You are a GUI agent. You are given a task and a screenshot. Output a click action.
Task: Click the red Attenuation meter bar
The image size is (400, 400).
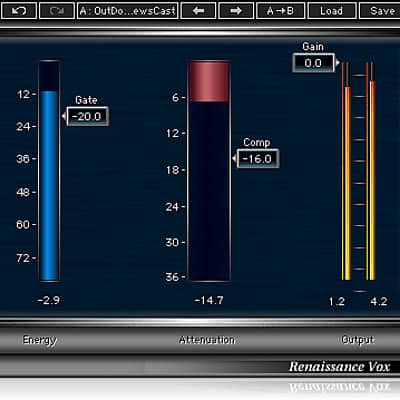(209, 82)
